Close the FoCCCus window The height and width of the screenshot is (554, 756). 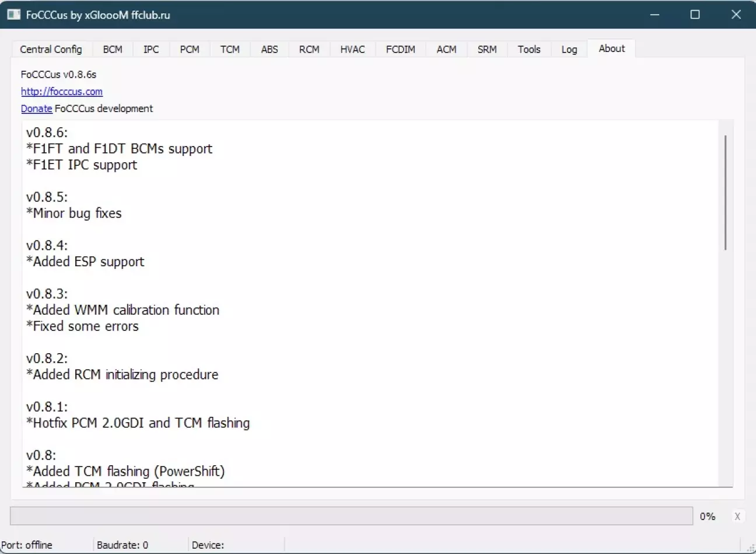(x=736, y=15)
